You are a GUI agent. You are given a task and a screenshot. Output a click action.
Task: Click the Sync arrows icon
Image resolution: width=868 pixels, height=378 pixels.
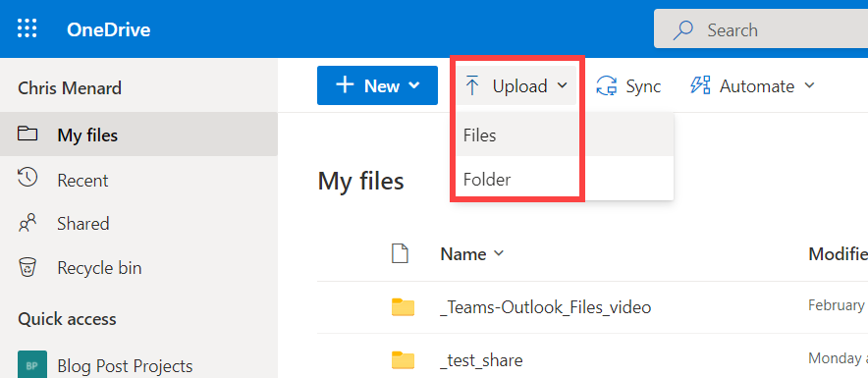click(606, 85)
